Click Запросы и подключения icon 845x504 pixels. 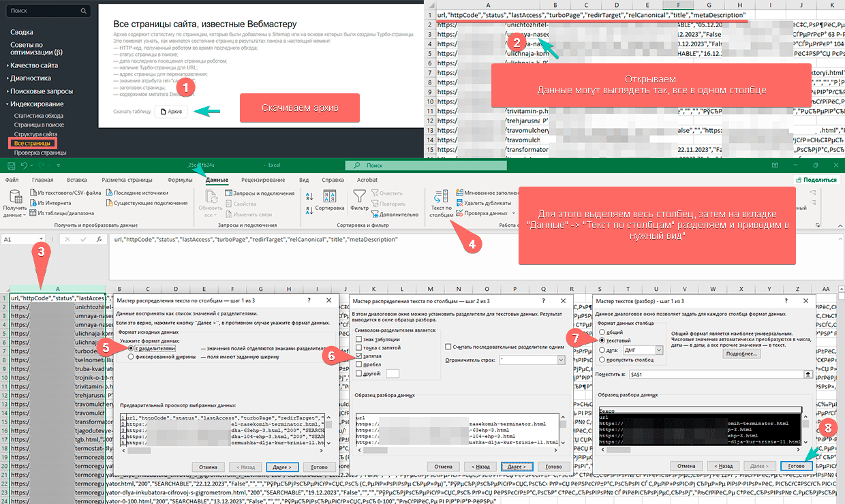coord(227,193)
